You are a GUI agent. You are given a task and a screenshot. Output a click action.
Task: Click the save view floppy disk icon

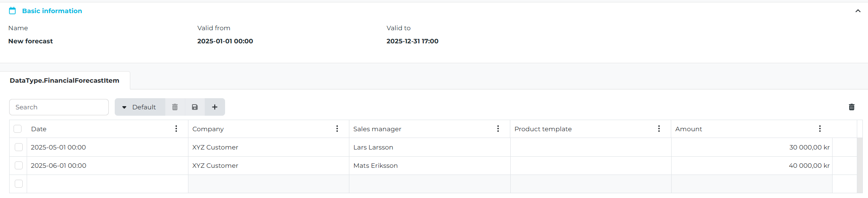(x=195, y=107)
